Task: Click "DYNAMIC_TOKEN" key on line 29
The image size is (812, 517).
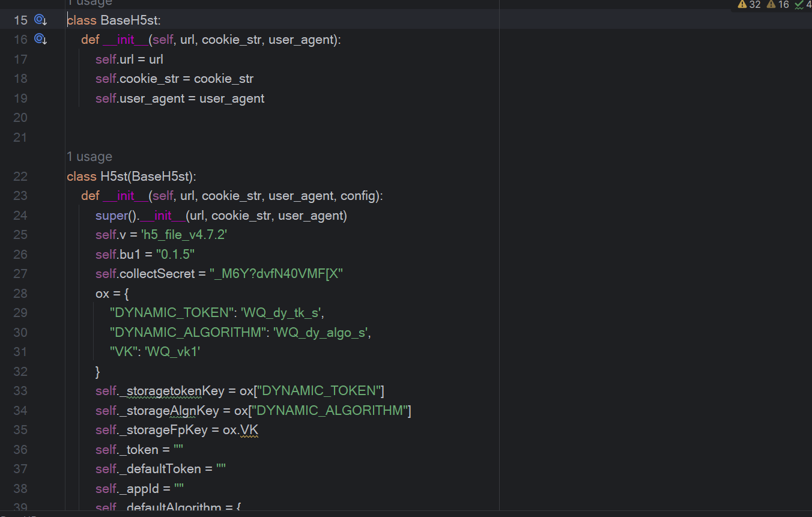Action: coord(173,313)
